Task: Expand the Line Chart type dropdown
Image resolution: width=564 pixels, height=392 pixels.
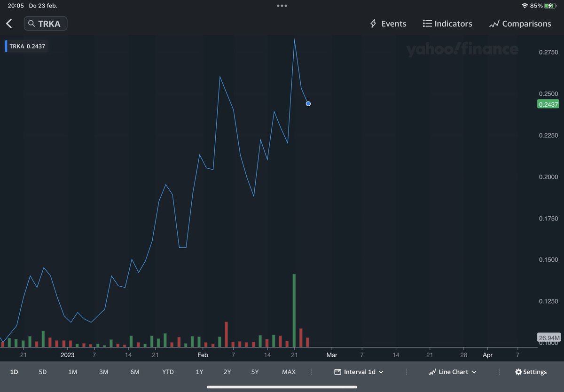Action: pyautogui.click(x=453, y=372)
